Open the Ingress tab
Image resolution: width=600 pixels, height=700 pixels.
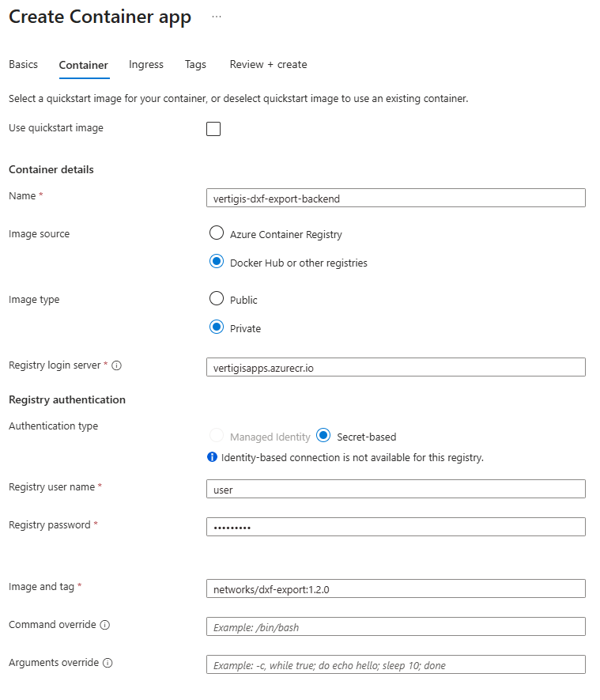click(146, 65)
